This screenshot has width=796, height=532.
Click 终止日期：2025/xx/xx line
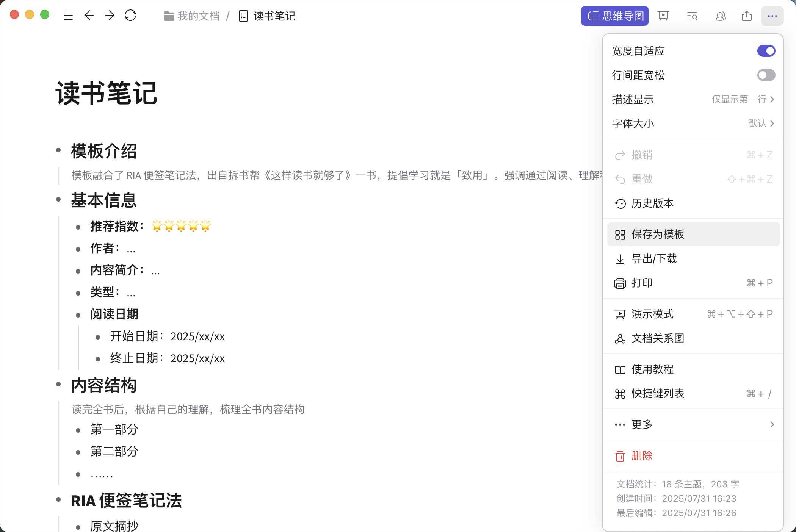pos(167,358)
